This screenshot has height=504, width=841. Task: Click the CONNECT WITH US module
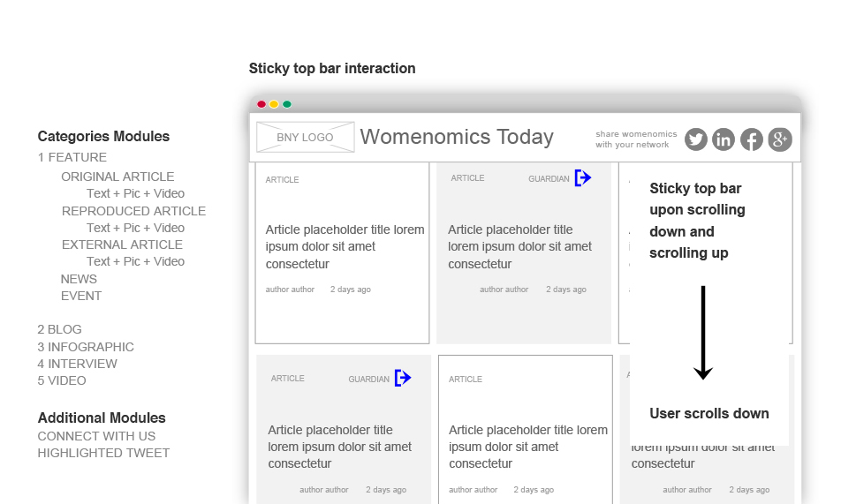pyautogui.click(x=96, y=436)
